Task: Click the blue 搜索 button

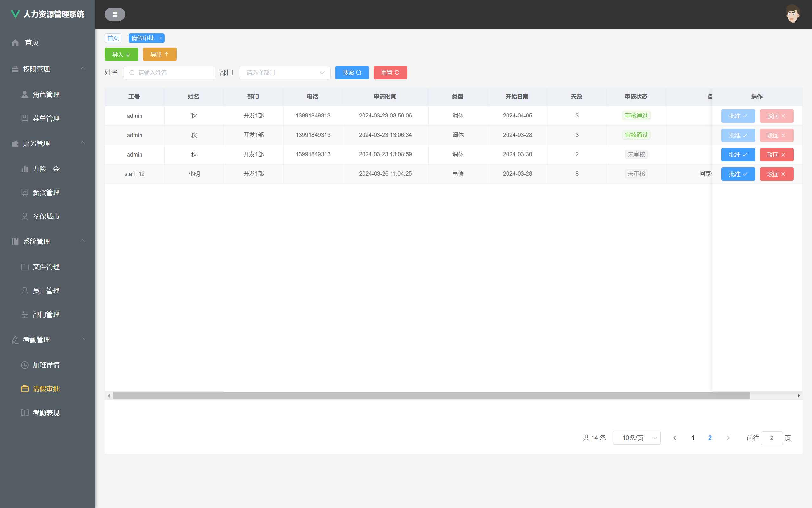Action: point(352,73)
